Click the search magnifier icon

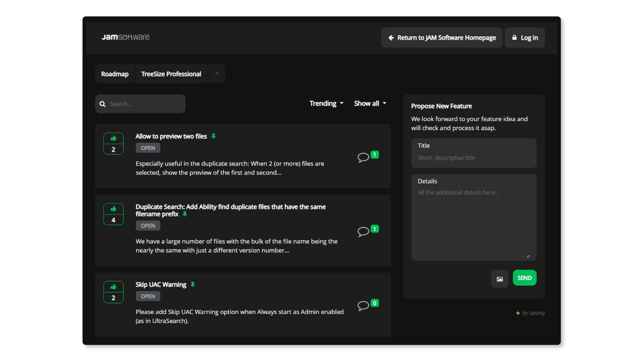point(103,104)
